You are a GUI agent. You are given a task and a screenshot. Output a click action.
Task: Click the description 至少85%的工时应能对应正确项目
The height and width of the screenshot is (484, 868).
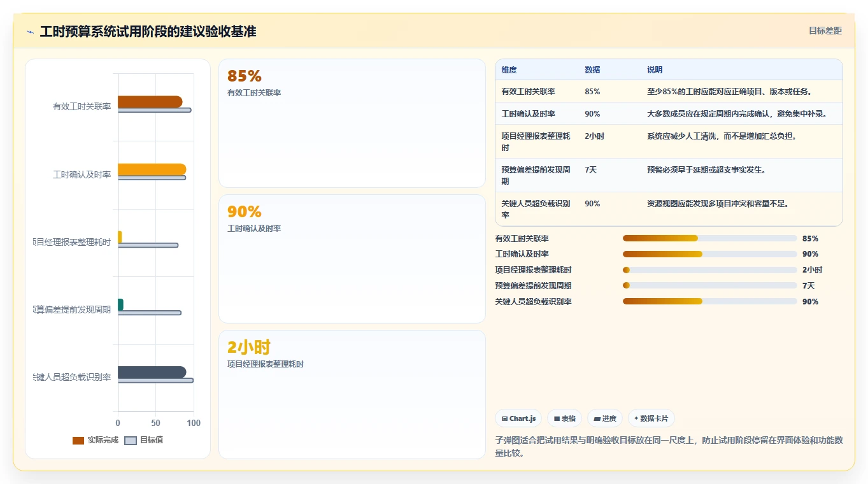[x=729, y=92]
